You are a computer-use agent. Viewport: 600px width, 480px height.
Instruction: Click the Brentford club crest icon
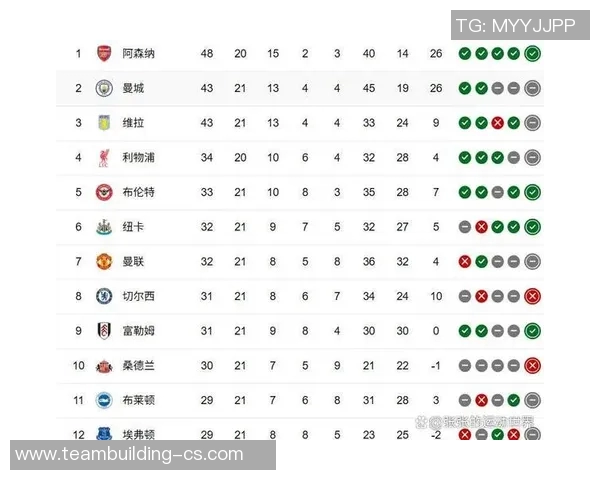pyautogui.click(x=104, y=192)
